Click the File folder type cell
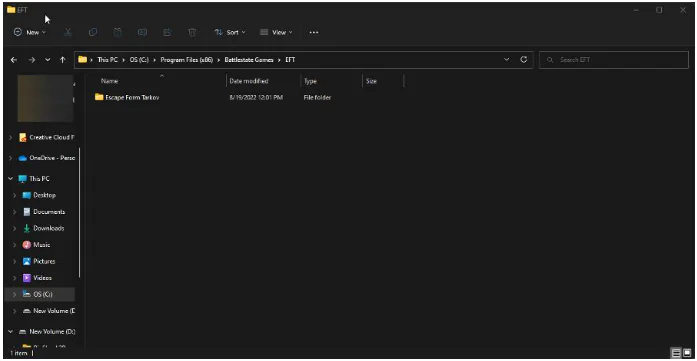The image size is (697, 361). point(317,97)
